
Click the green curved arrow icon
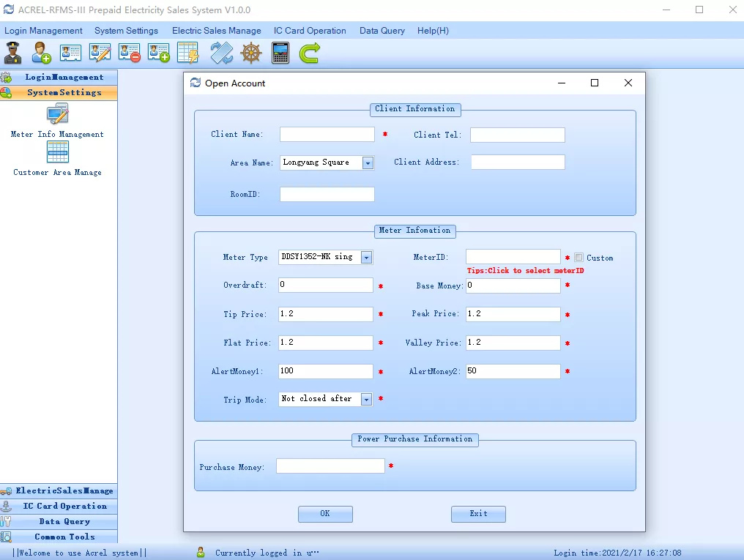pos(310,53)
